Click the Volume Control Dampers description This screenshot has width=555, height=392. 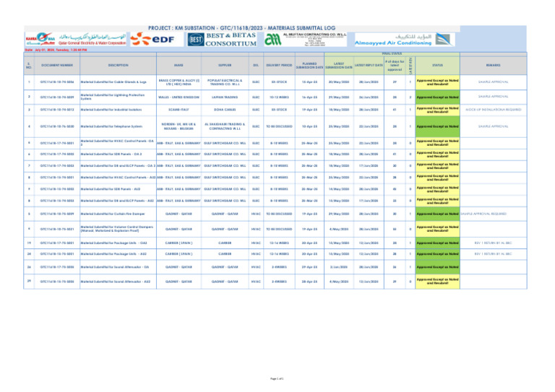(117, 229)
